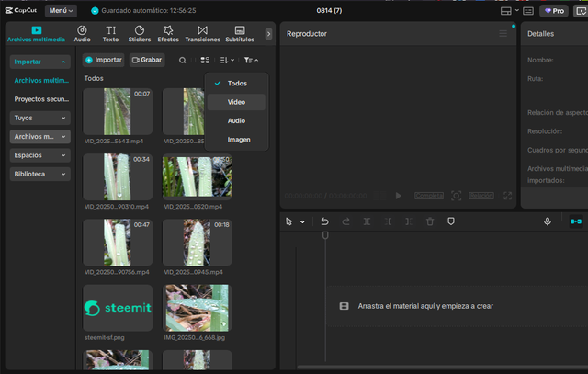
Task: Click the delete-right trim icon
Action: tap(409, 221)
